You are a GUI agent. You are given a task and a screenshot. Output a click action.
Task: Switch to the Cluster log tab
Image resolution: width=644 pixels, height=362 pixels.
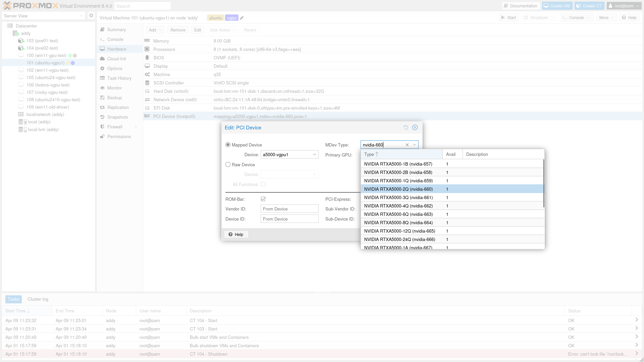[x=38, y=299]
